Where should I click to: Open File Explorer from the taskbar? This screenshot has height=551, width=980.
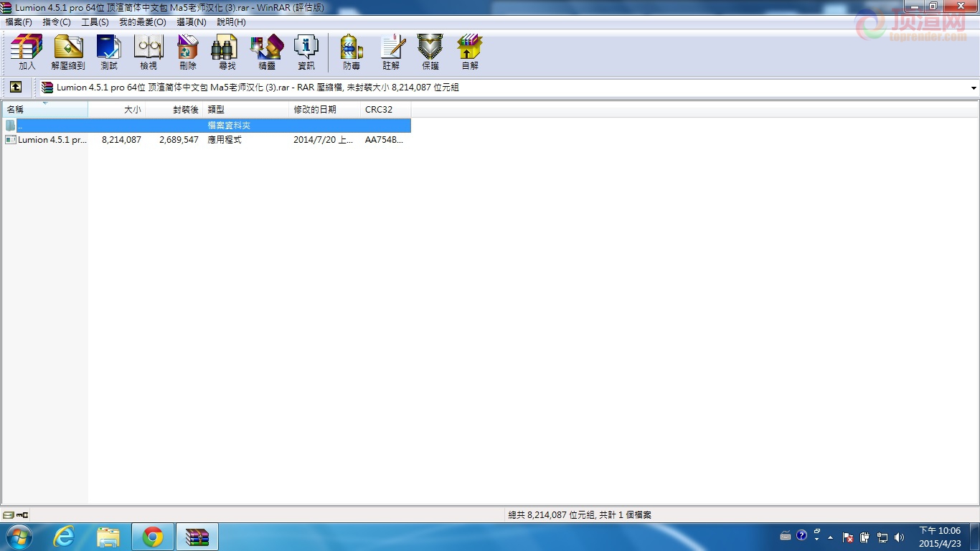tap(108, 537)
